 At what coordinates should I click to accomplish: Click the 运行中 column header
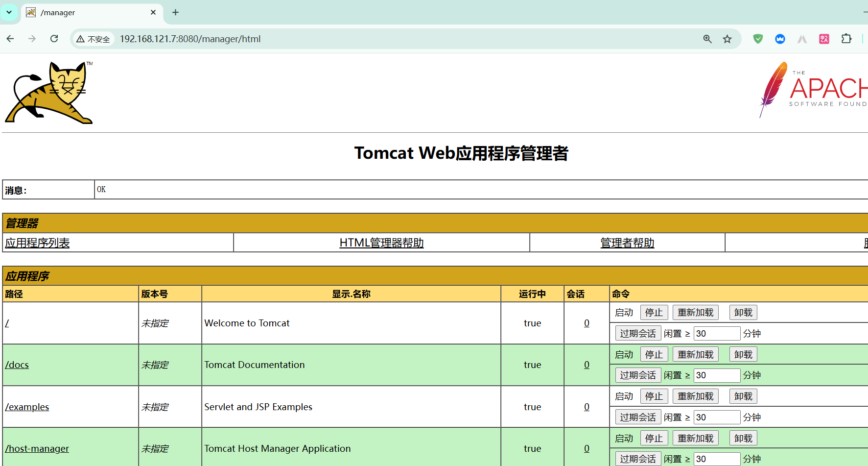[x=532, y=294]
